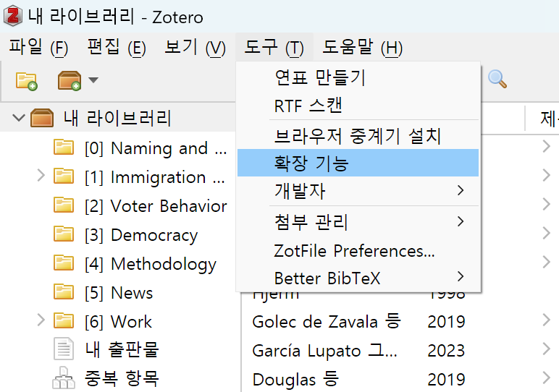Open the 보기 (V) menu
559x392 pixels.
[195, 47]
